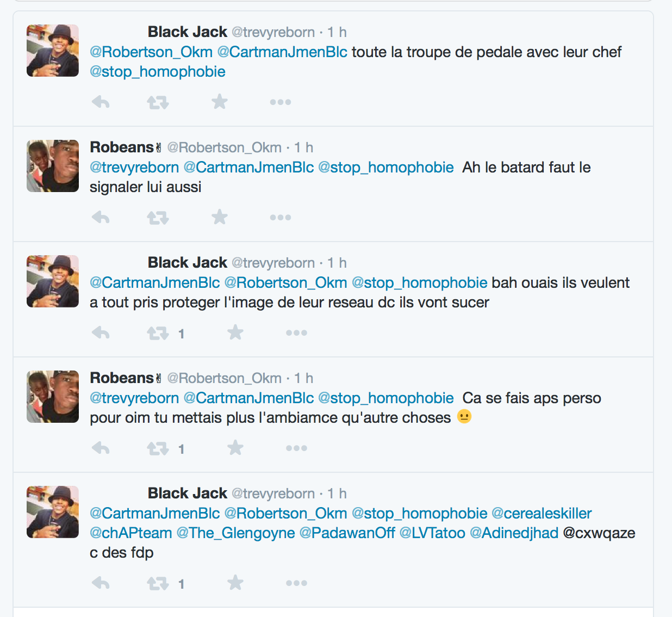Open Black Jack avatar in first tweet
The width and height of the screenshot is (672, 617).
53,51
